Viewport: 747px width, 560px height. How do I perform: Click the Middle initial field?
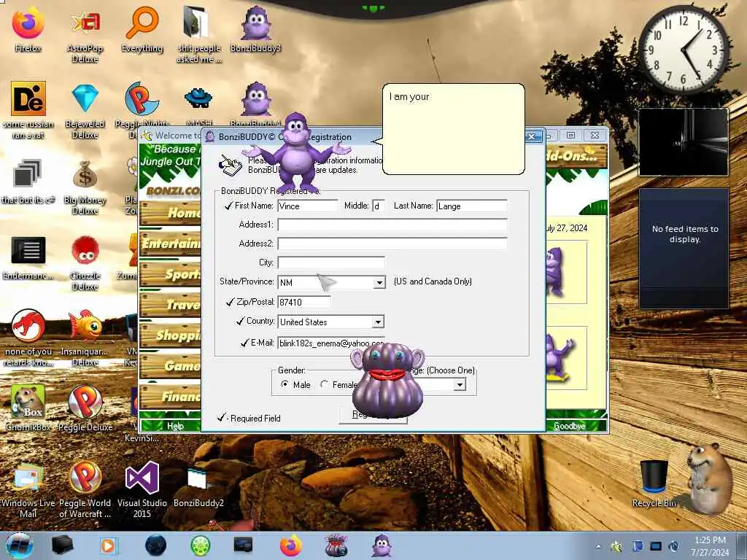pyautogui.click(x=379, y=206)
